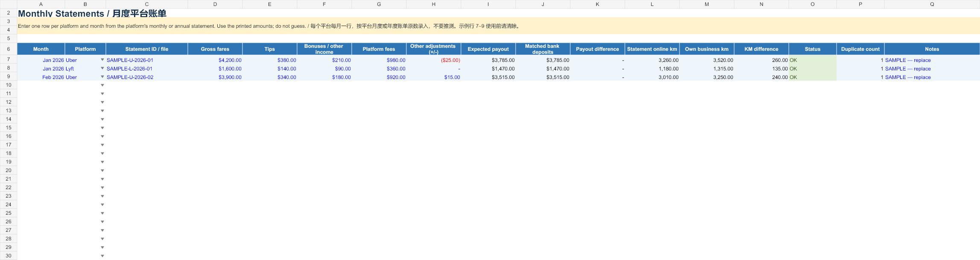Click the $15.00 adjustment cell
The image size is (980, 260).
pos(434,77)
